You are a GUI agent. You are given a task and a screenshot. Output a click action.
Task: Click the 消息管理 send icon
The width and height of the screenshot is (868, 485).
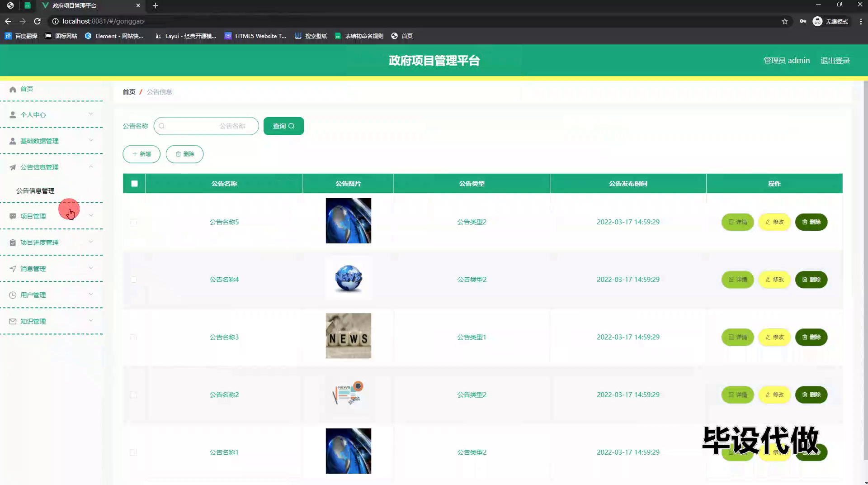(x=13, y=269)
